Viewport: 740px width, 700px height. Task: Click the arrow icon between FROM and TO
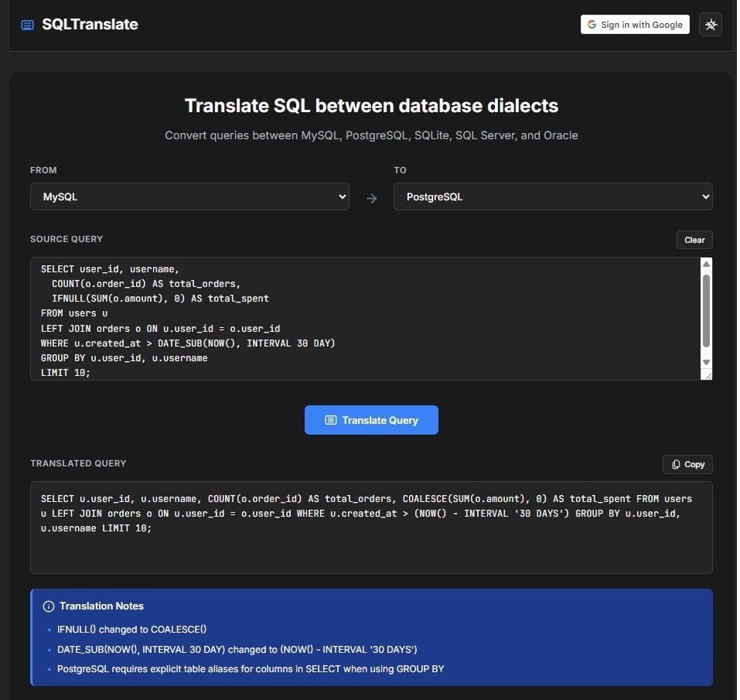(372, 197)
